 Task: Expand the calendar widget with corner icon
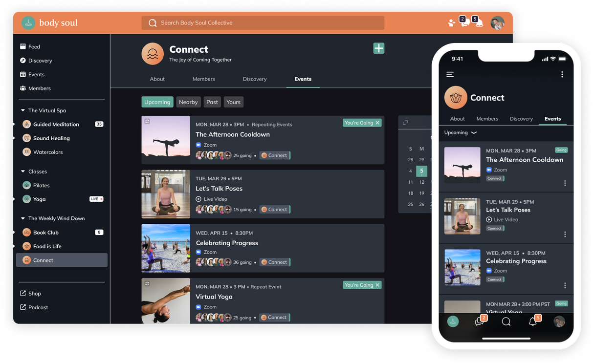pyautogui.click(x=404, y=122)
